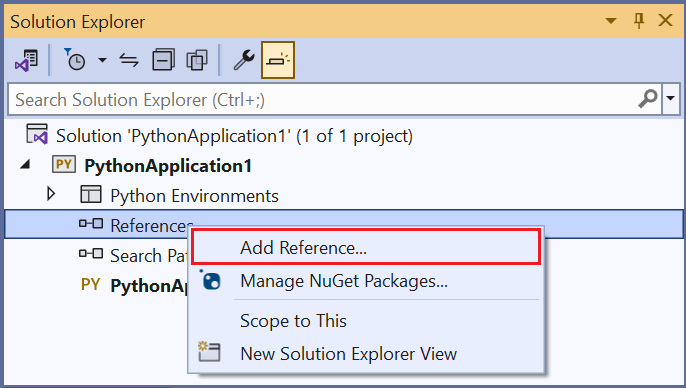Click the Pending Changes Filter clock icon
Screen dimensions: 686x388
click(x=75, y=59)
